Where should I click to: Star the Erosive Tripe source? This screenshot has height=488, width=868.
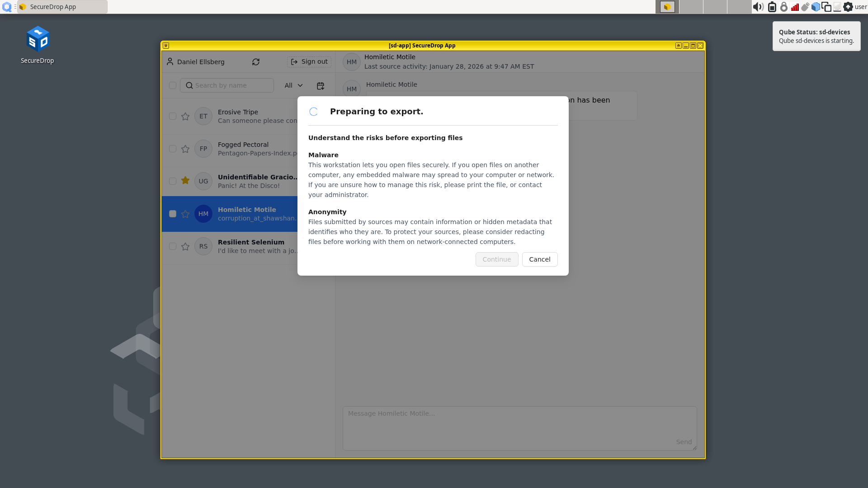(185, 117)
